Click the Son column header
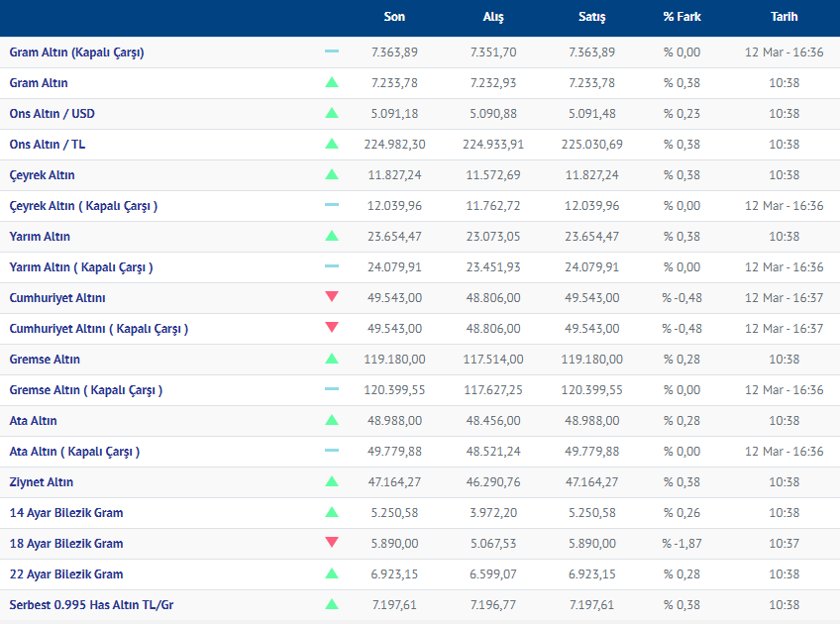Viewport: 840px width, 624px height. click(x=394, y=17)
